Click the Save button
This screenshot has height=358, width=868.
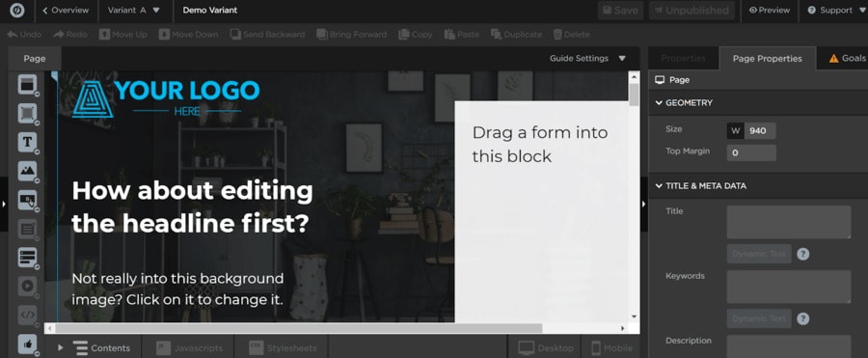(x=620, y=10)
